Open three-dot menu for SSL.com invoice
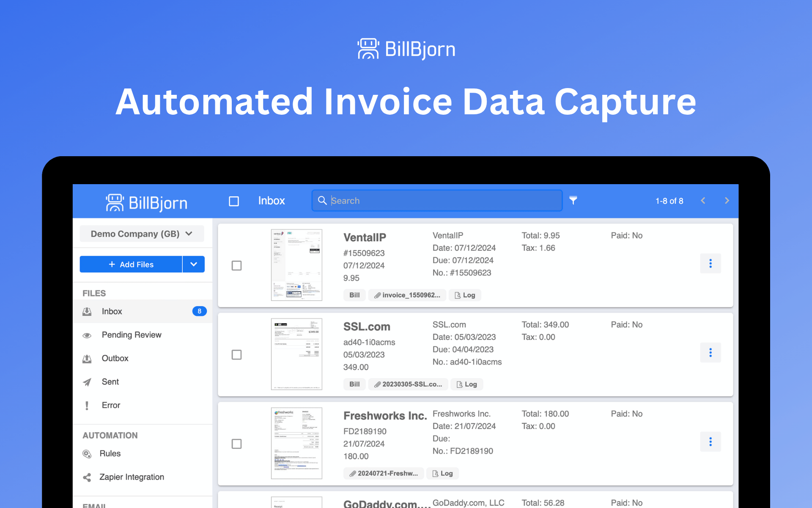Viewport: 812px width, 508px height. pyautogui.click(x=710, y=353)
